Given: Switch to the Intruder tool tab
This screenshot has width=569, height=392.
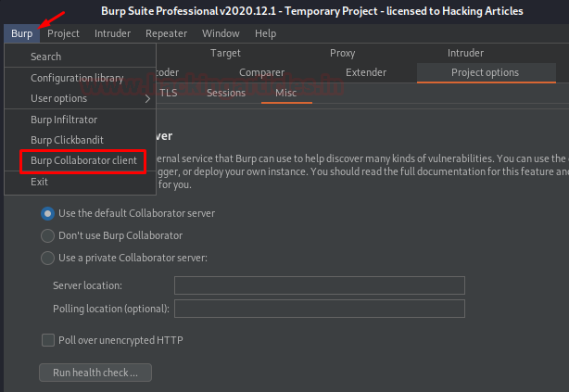Looking at the screenshot, I should pos(465,54).
